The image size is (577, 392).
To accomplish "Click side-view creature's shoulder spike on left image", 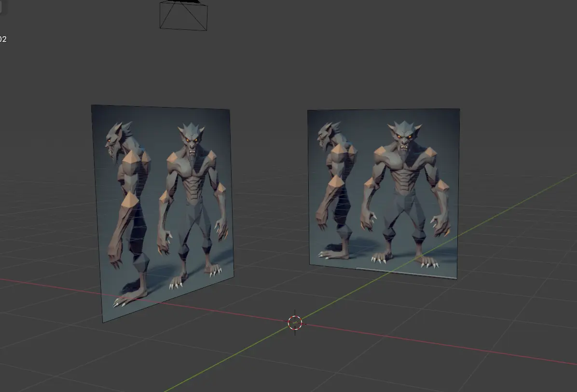I will pos(132,158).
